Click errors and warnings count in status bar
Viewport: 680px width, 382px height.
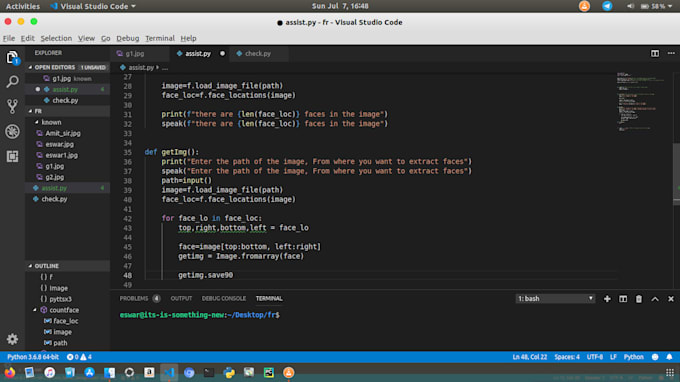pos(79,357)
